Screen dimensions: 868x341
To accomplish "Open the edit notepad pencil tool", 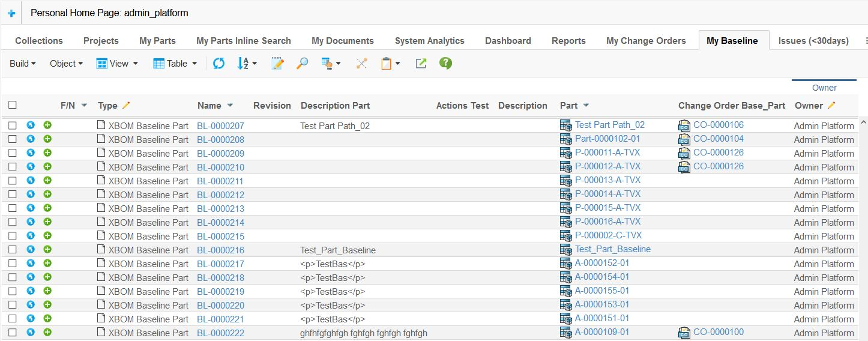I will 277,63.
